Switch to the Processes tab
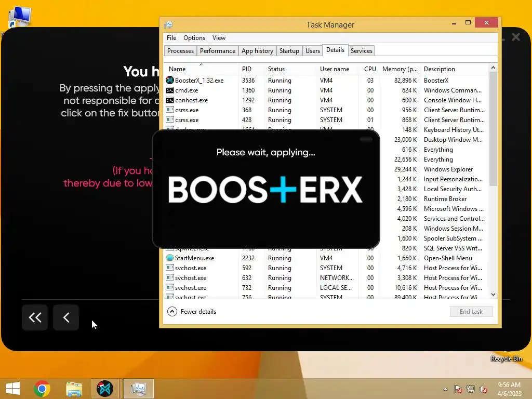Viewport: 532px width, 399px height. [x=180, y=50]
